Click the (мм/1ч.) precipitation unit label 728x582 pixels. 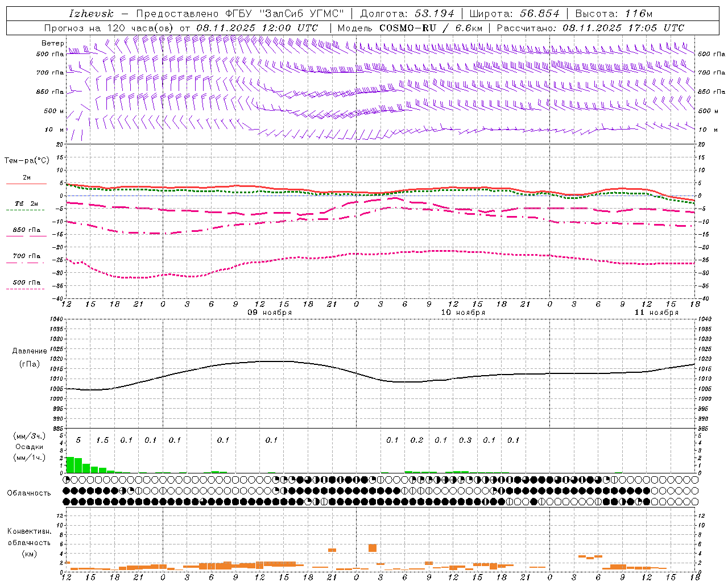click(x=30, y=458)
